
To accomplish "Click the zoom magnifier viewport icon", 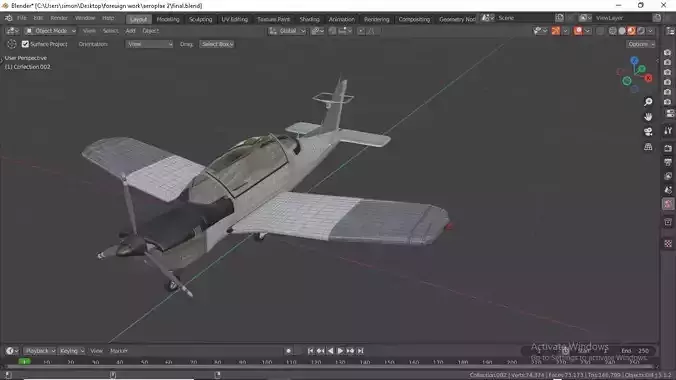I will pyautogui.click(x=648, y=102).
